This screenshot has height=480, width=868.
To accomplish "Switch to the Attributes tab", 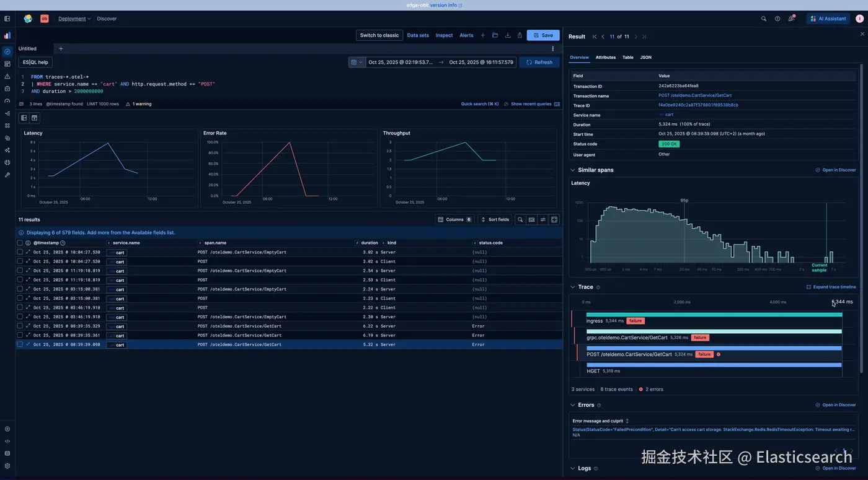I will [x=606, y=57].
